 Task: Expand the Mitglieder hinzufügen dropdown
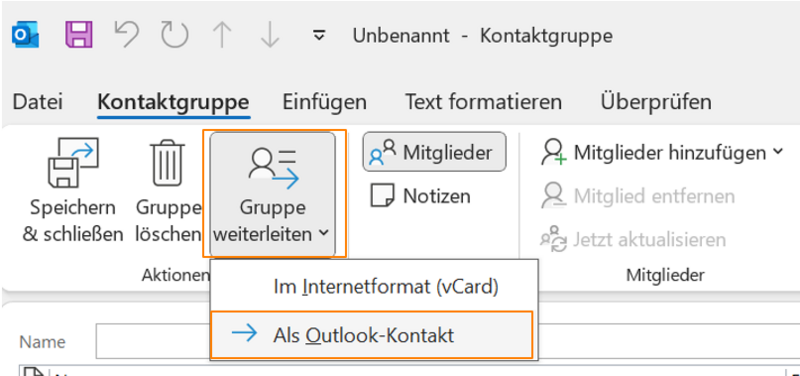pyautogui.click(x=661, y=152)
